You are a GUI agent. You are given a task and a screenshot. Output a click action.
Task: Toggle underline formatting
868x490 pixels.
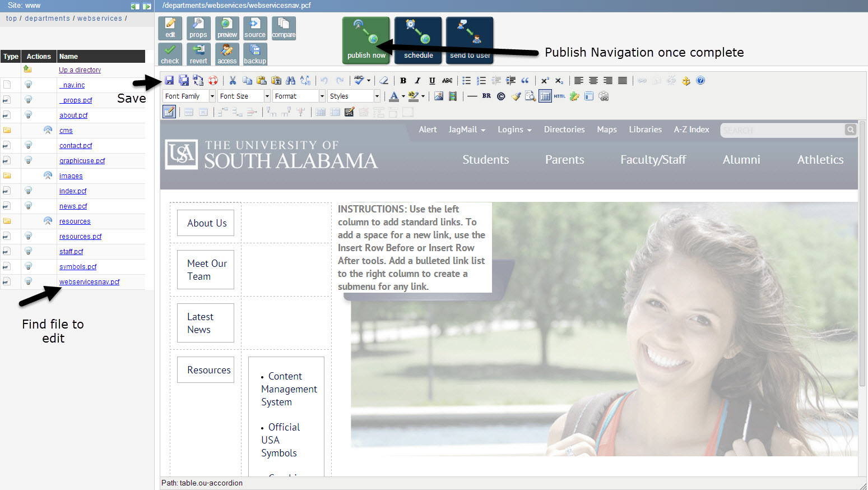[x=432, y=81]
